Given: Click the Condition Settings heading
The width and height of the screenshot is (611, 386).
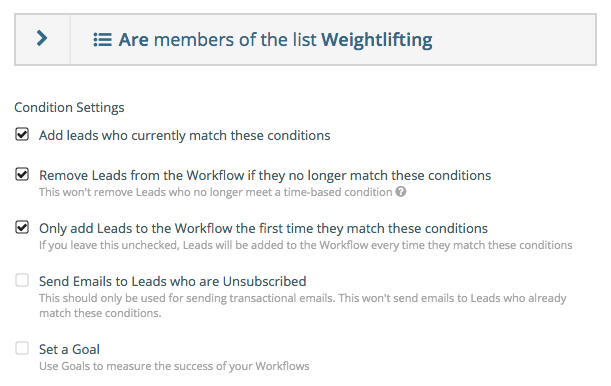Looking at the screenshot, I should click(x=69, y=107).
